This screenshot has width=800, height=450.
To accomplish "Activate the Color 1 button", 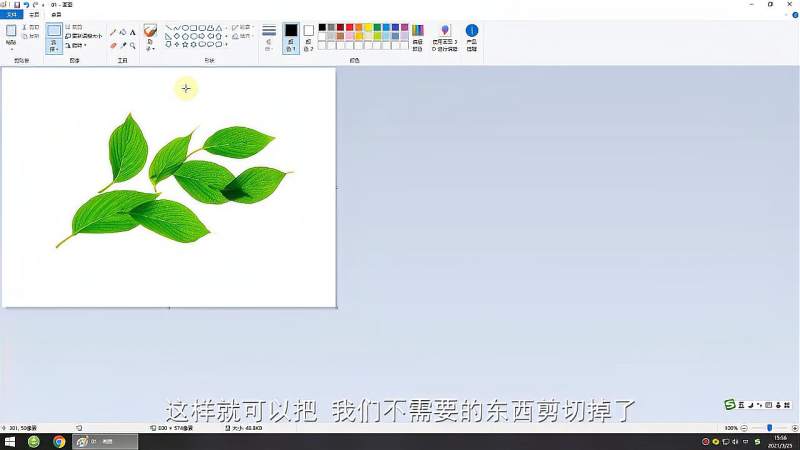I will click(291, 38).
